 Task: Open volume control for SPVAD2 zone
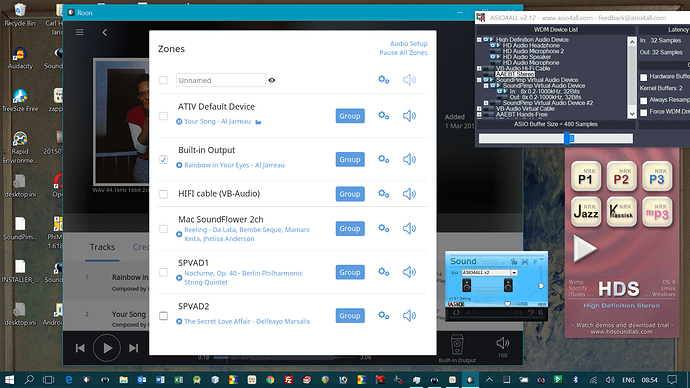pos(409,315)
